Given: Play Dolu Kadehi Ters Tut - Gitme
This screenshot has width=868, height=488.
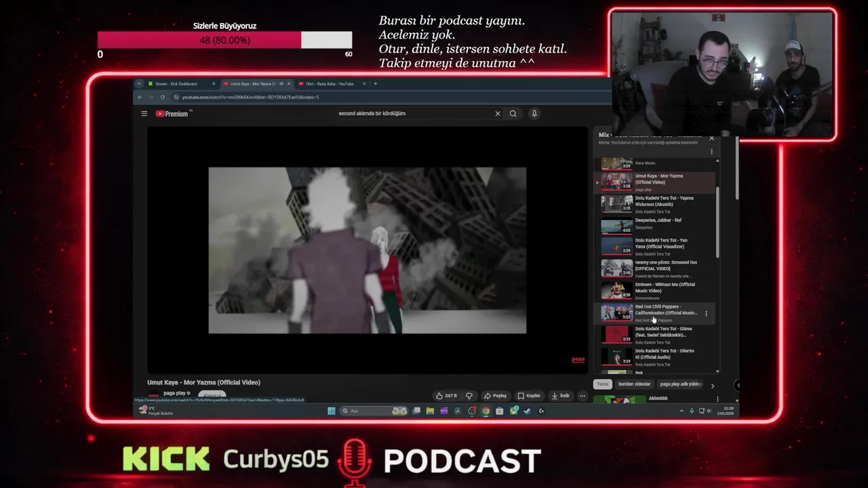Looking at the screenshot, I should [655, 335].
